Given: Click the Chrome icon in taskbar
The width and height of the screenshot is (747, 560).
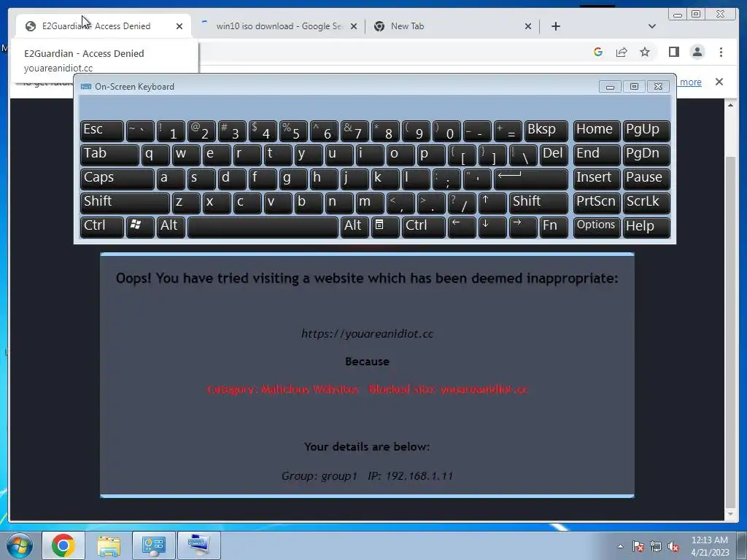Looking at the screenshot, I should pos(63,545).
